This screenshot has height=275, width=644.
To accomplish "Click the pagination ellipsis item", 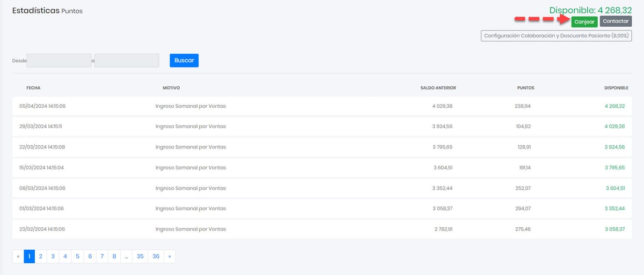I will point(126,257).
